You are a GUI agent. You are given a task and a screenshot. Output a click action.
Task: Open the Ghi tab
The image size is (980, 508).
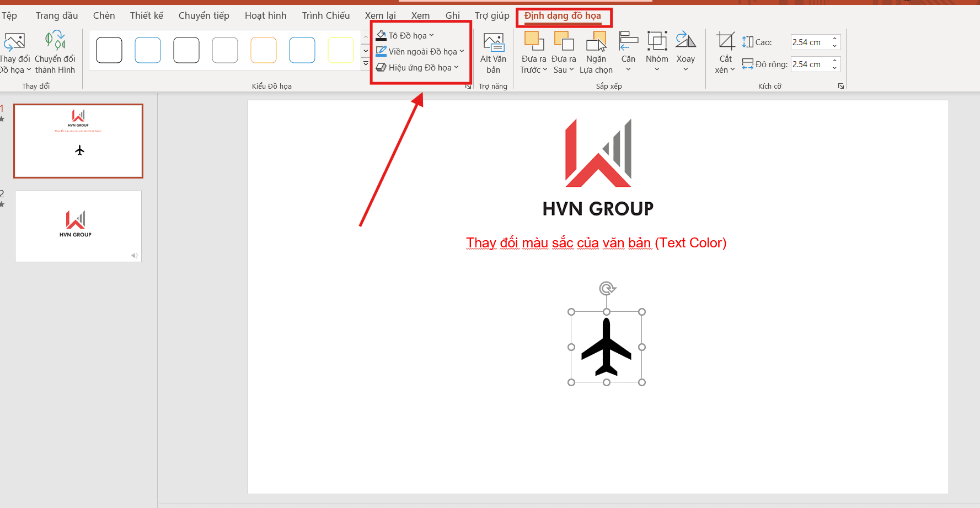(453, 15)
